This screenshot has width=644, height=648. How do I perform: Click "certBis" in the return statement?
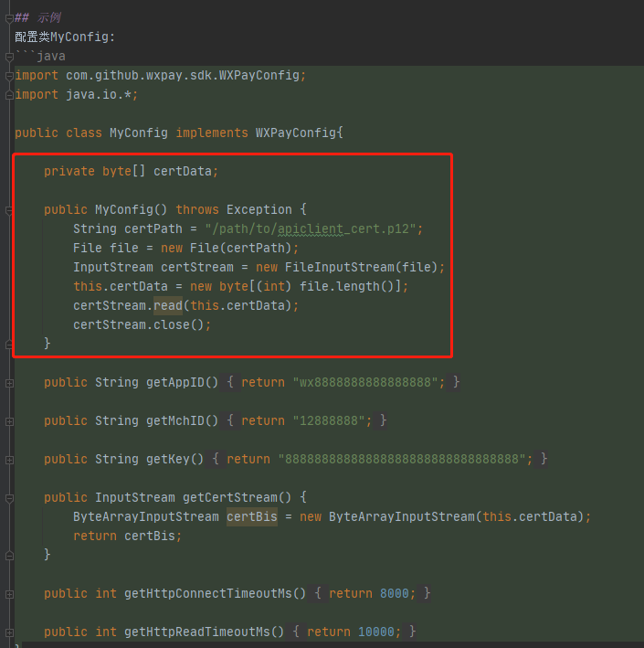(150, 536)
